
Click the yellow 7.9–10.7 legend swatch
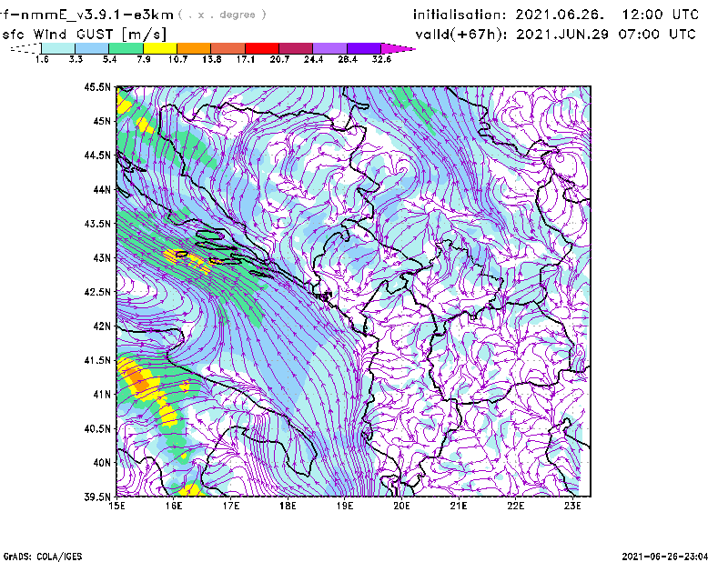[160, 48]
